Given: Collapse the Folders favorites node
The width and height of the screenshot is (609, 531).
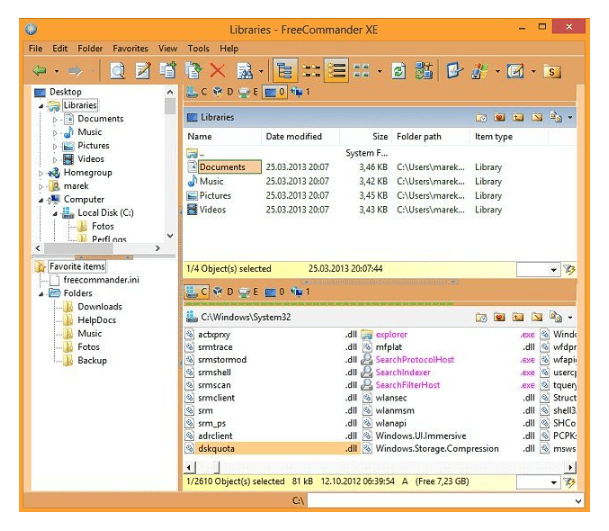Looking at the screenshot, I should click(41, 294).
